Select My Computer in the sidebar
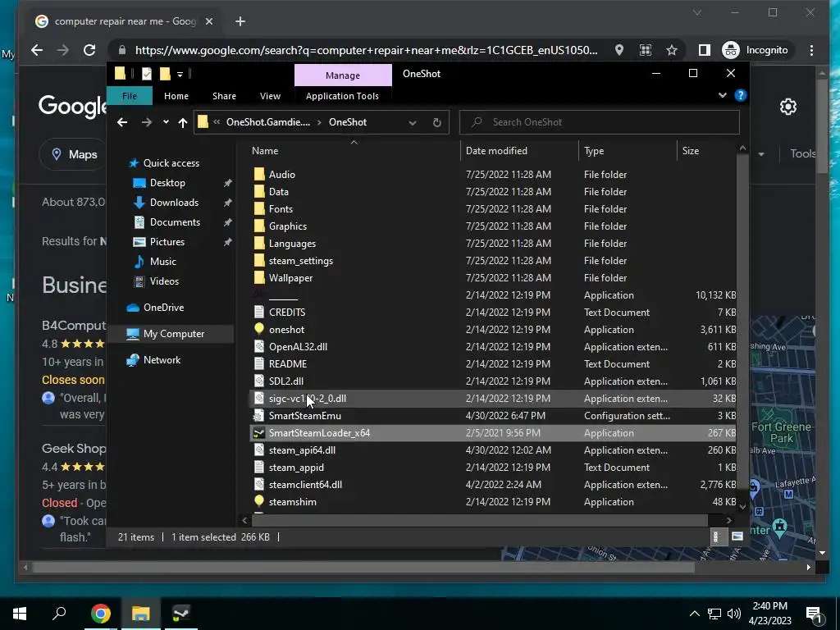 (x=174, y=334)
